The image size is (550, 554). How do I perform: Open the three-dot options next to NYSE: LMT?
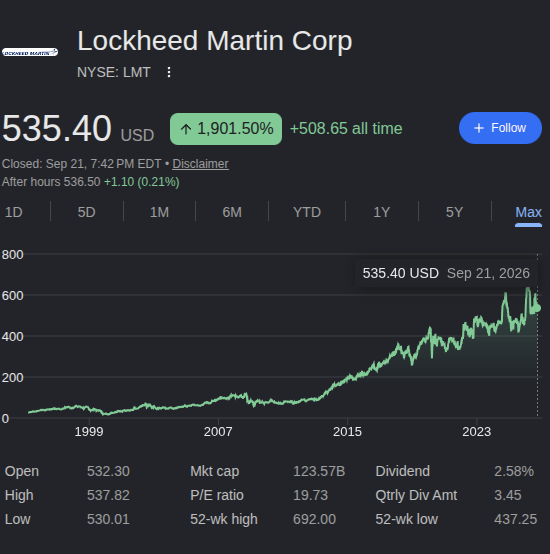coord(169,72)
